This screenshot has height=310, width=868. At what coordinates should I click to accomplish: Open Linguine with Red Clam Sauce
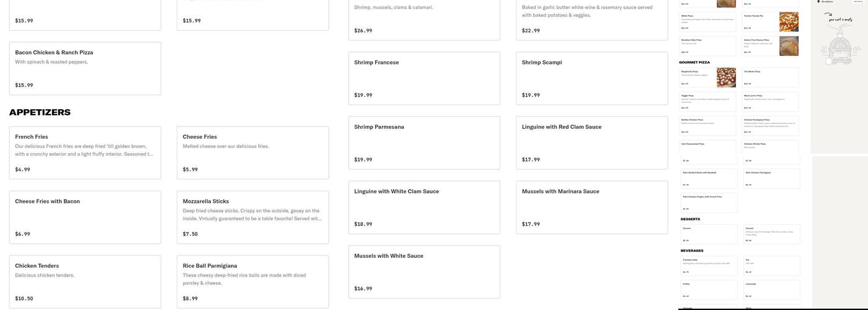(591, 143)
